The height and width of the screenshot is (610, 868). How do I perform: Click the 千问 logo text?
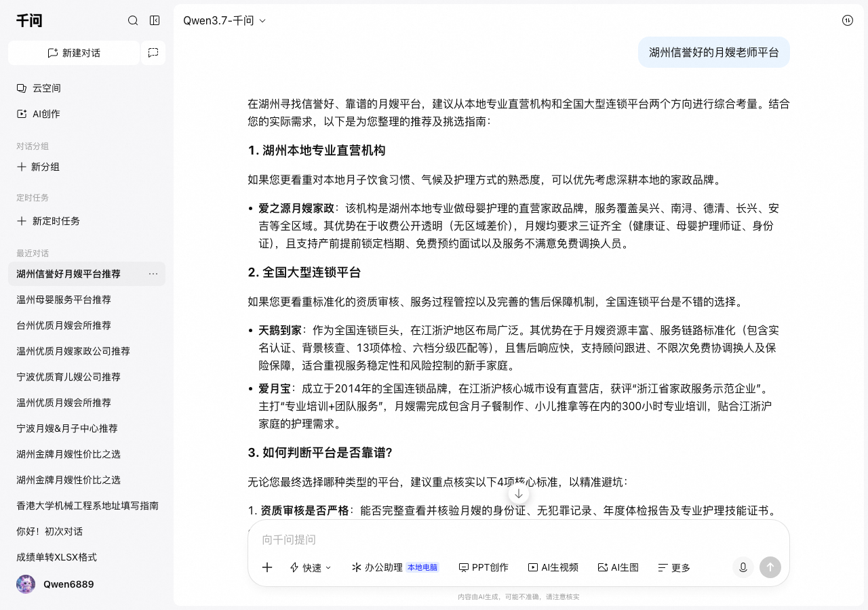(29, 20)
